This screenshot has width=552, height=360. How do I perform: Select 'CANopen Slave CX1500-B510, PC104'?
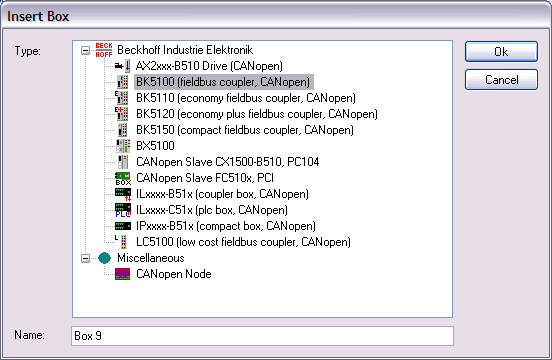(227, 162)
